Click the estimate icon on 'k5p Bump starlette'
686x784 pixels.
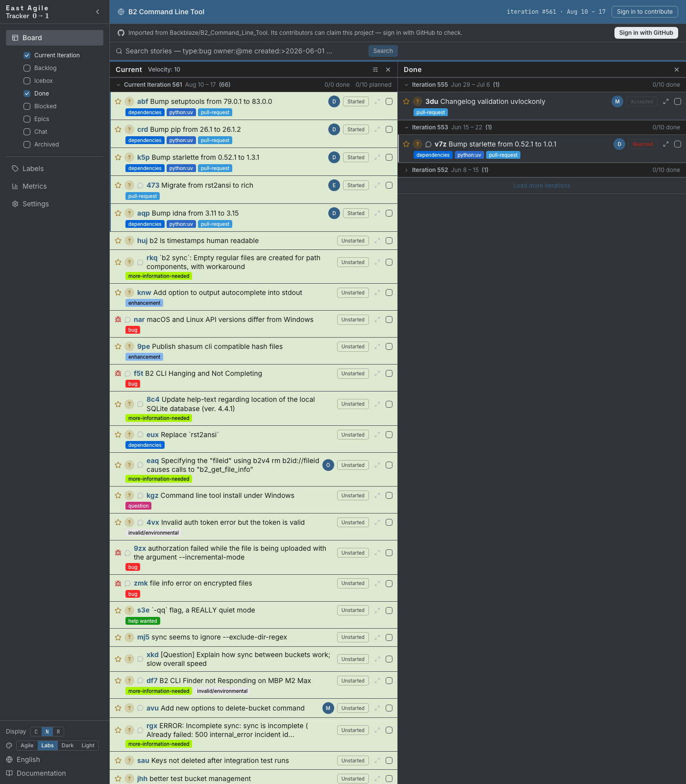(x=129, y=157)
